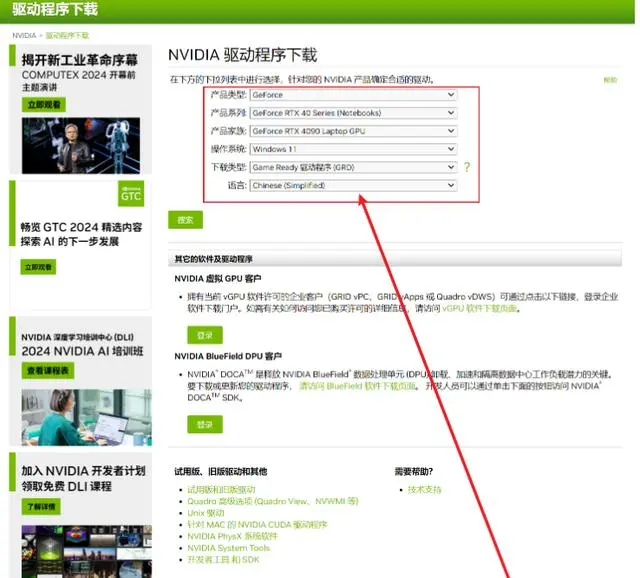
Task: Click the NVIDIA 虚拟 GPU 客户 heading
Action: [218, 278]
